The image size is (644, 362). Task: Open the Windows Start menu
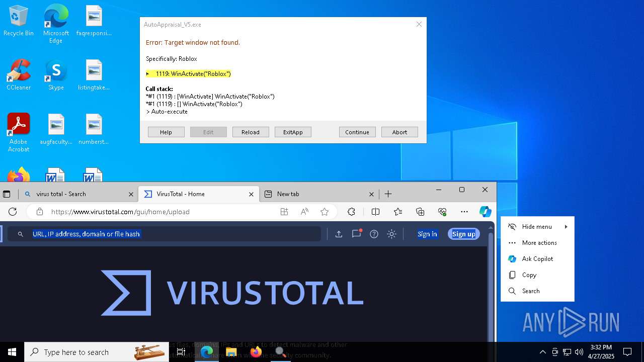[x=12, y=352]
